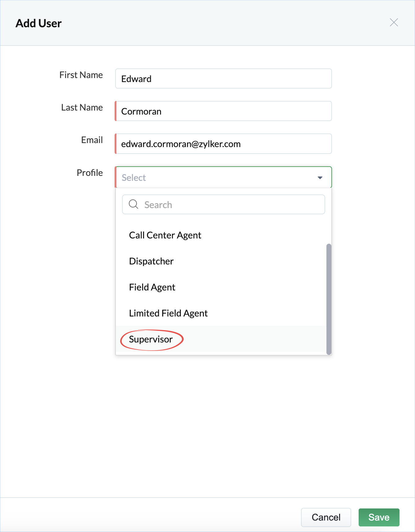
Task: Click the profile Search box
Action: tap(223, 204)
